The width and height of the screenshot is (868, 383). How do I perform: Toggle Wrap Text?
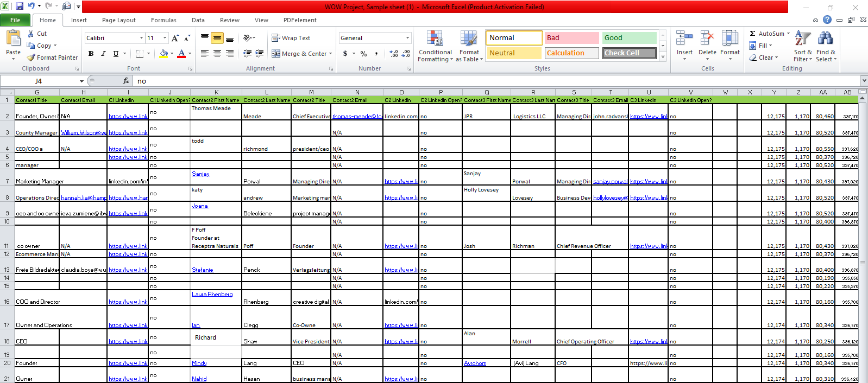[x=291, y=38]
